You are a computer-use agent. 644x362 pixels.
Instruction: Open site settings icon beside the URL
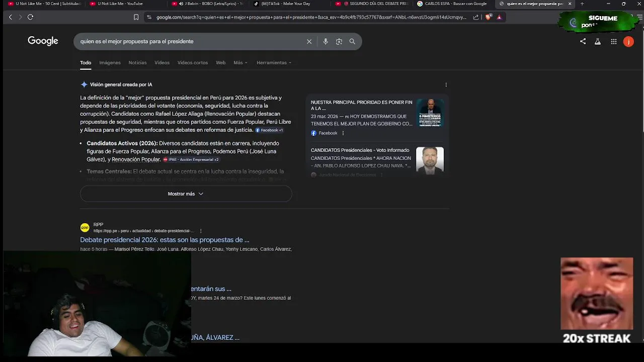[x=149, y=17]
